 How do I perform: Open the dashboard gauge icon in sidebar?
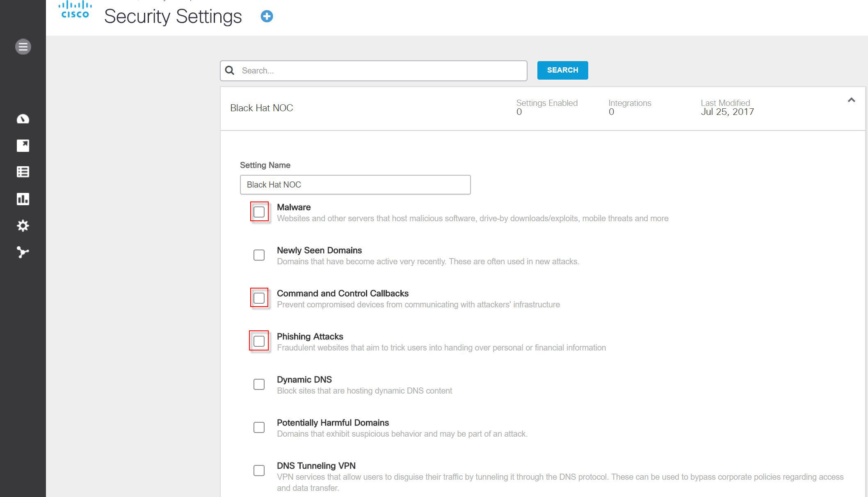coord(23,119)
